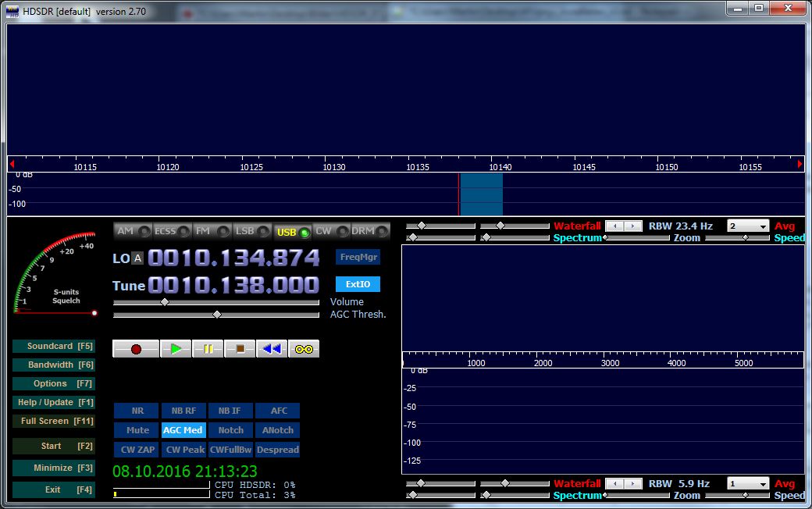
Task: Click the blue filter passband in spectrum
Action: [481, 194]
